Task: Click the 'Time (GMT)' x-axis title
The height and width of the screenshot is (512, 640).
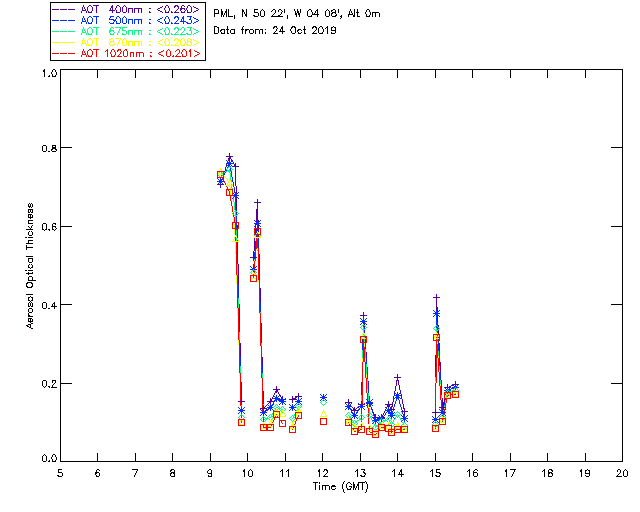Action: coord(340,486)
